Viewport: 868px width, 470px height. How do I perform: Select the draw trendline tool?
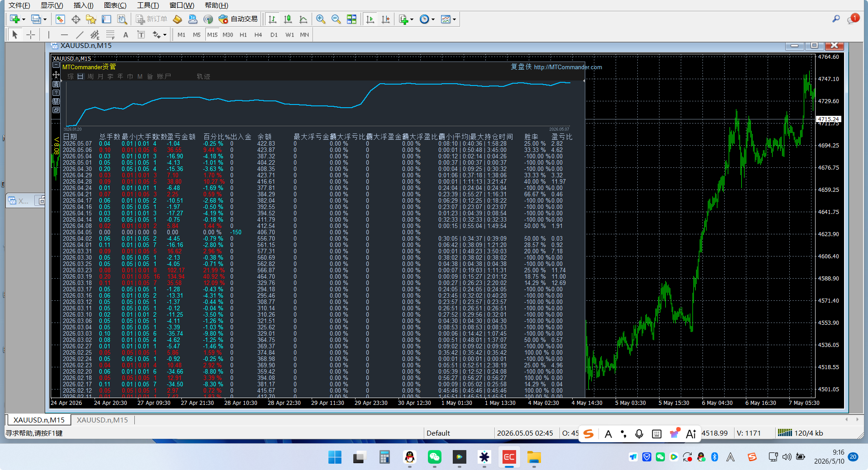point(80,35)
